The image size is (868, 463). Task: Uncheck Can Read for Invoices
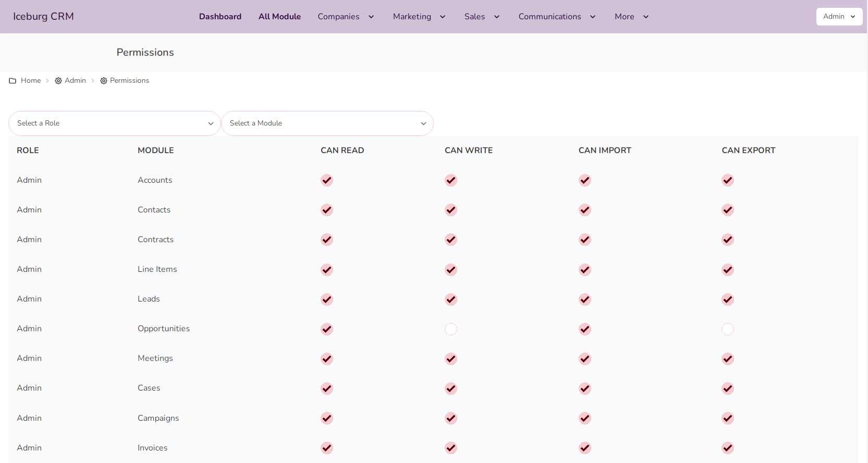(x=327, y=448)
